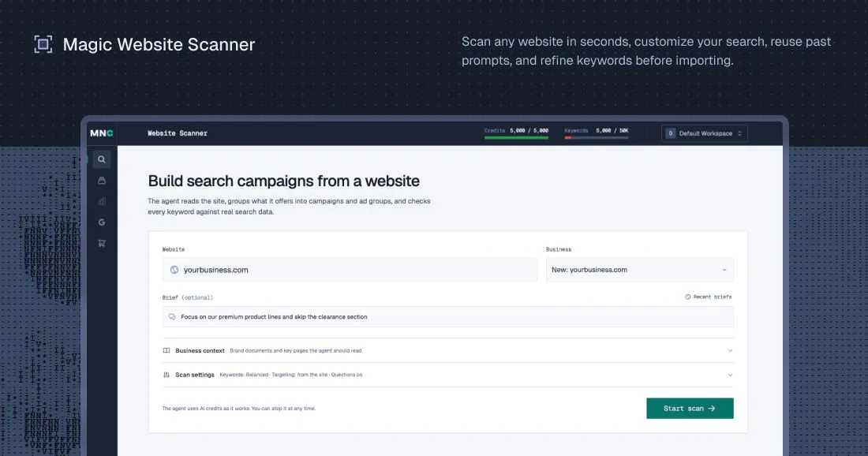
Task: Click the sliders icon beside Scan settings
Action: coord(166,375)
